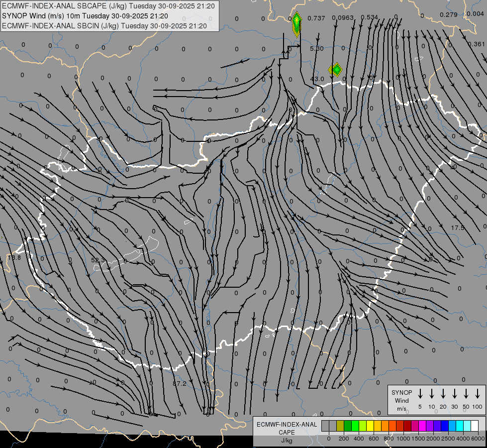Screen dimensions: 487x448
Task: Click the 200 tick label on CAPE scale
Action: pyautogui.click(x=344, y=439)
